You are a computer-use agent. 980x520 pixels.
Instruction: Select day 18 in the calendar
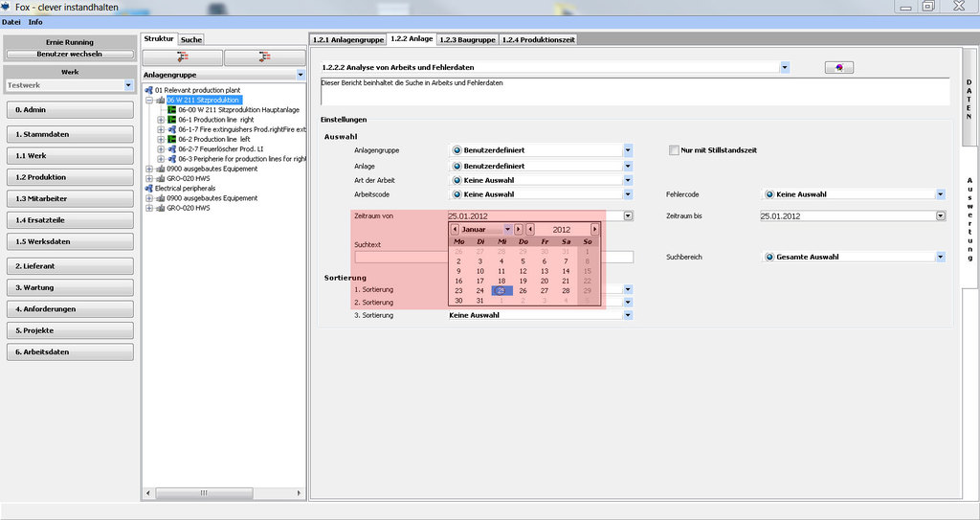501,281
